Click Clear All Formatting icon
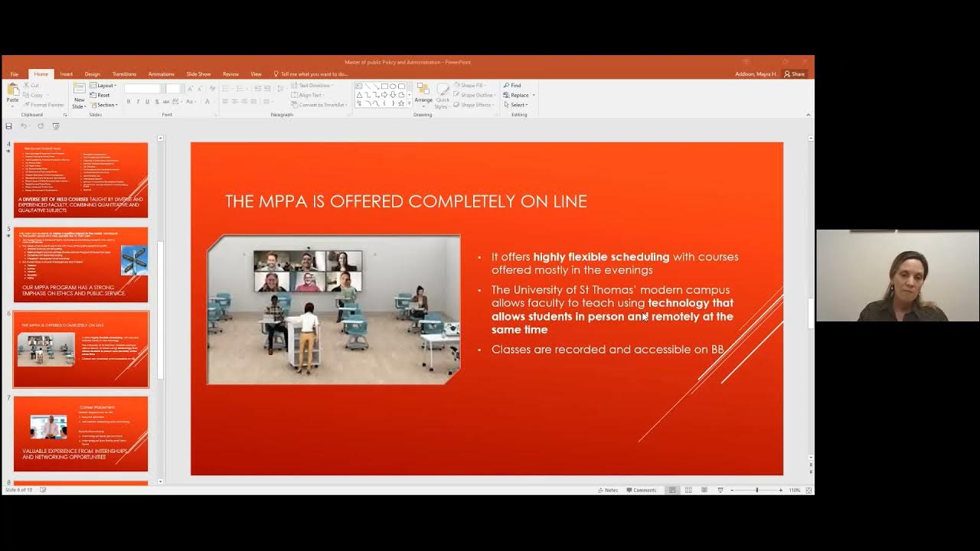Image resolution: width=980 pixels, height=551 pixels. [x=212, y=88]
